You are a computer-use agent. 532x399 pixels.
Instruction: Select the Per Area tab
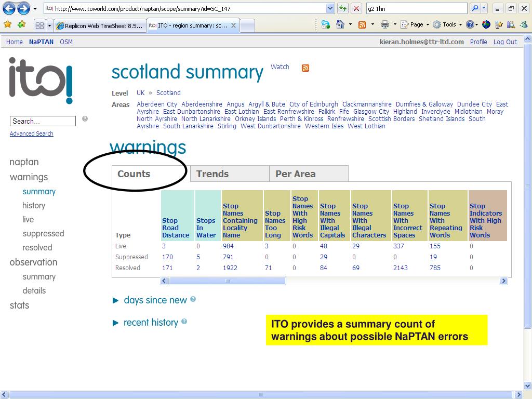tap(309, 174)
